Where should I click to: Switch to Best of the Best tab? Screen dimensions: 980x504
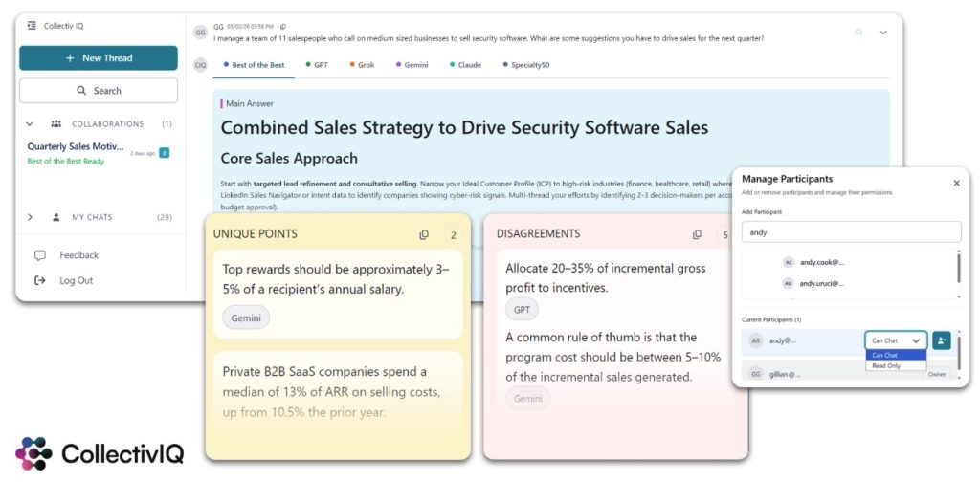pos(254,65)
